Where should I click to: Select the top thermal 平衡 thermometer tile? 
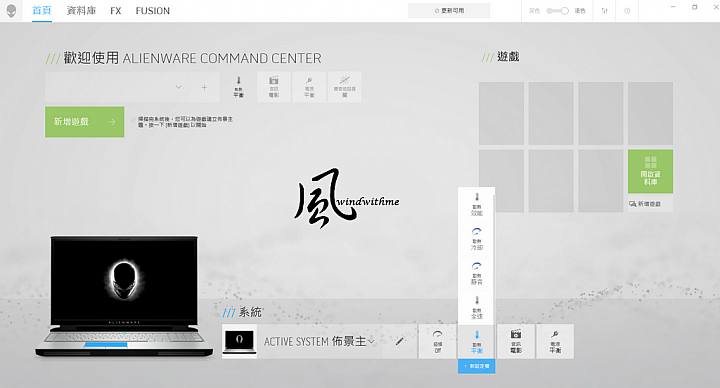click(239, 87)
